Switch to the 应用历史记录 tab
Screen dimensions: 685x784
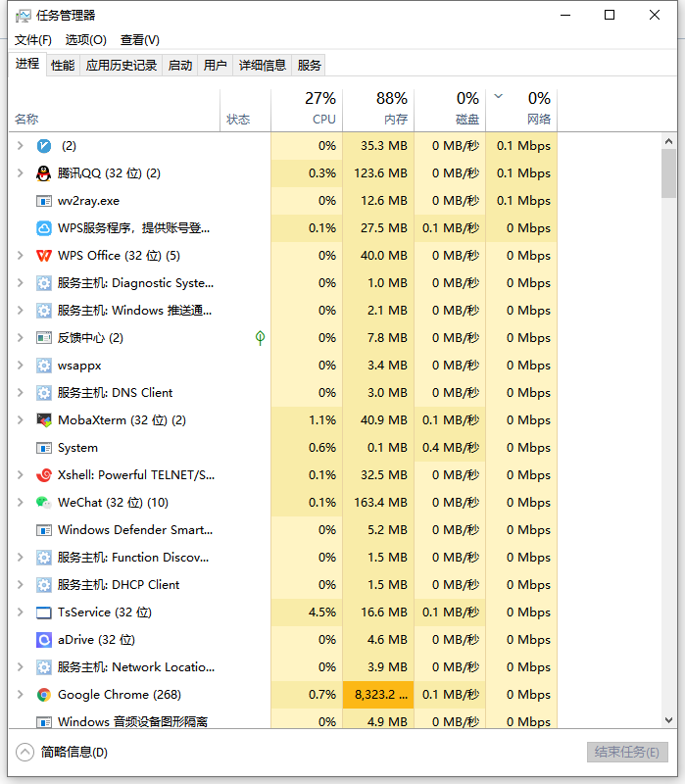pos(122,65)
